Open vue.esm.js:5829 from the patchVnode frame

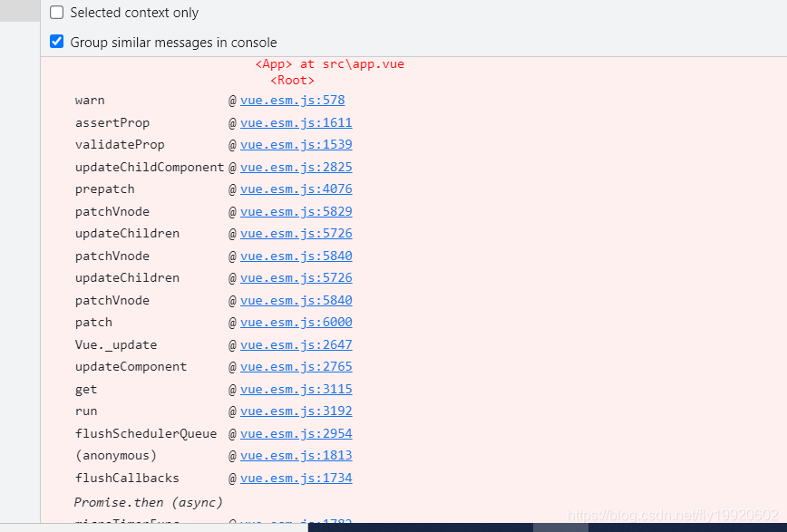coord(296,211)
